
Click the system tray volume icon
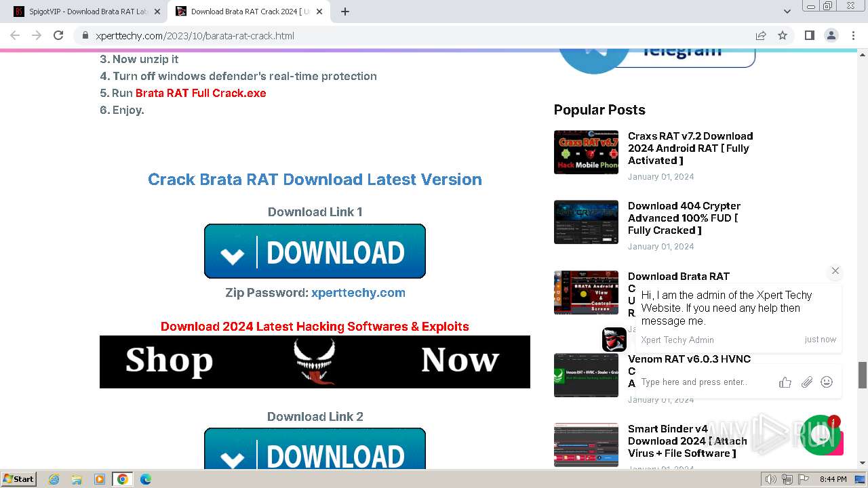click(x=771, y=479)
